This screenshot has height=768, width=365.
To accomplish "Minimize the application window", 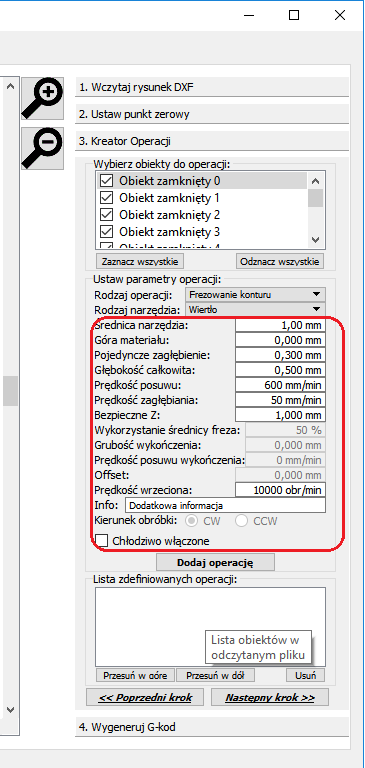I will point(248,15).
